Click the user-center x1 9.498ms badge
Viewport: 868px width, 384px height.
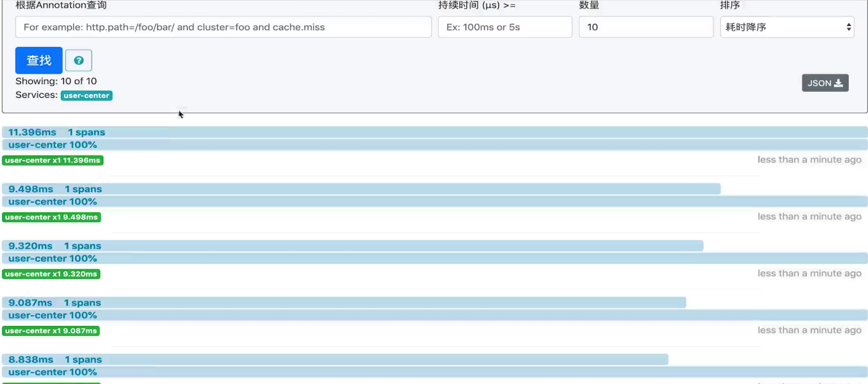coord(51,217)
